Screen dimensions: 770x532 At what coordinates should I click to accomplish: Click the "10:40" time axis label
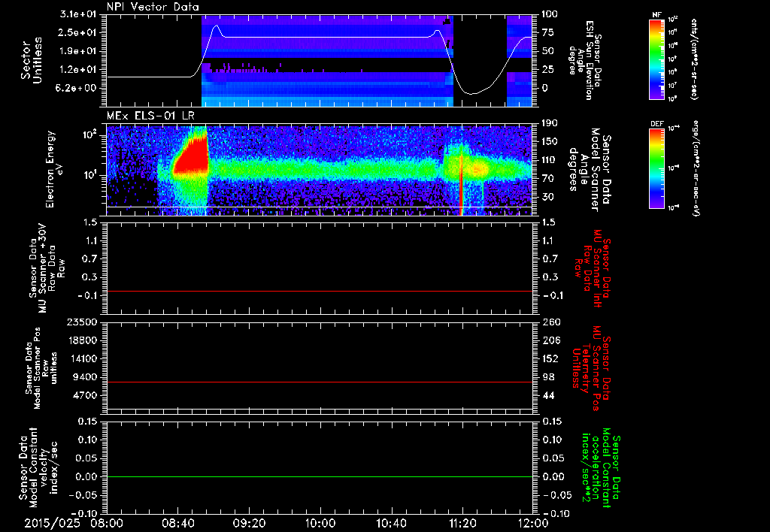click(x=391, y=523)
